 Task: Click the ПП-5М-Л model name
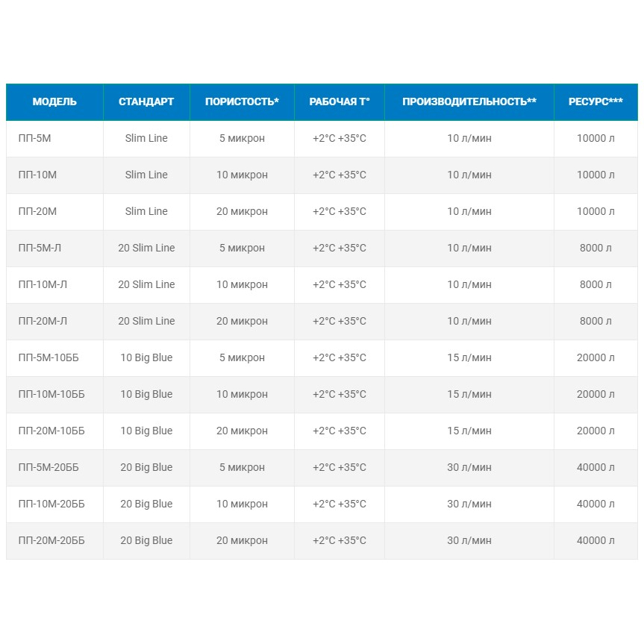coord(40,248)
